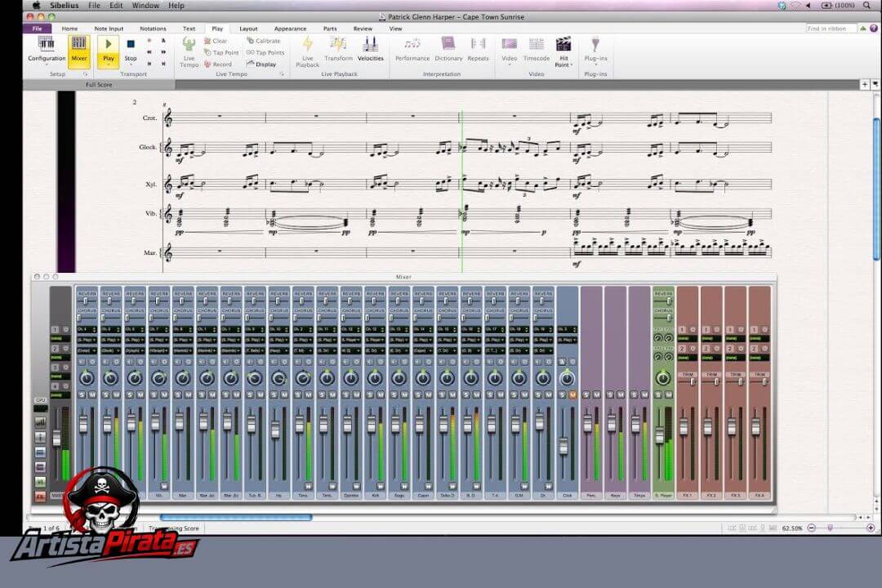This screenshot has height=588, width=882.
Task: Click the plus new tab button
Action: coord(865,84)
